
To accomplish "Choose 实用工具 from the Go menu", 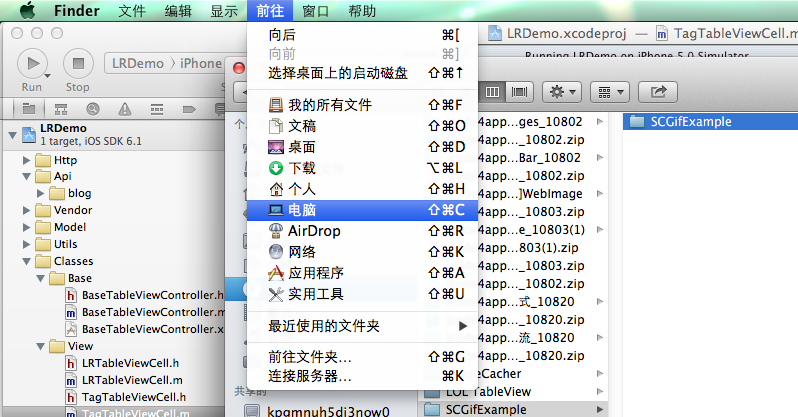I will point(362,294).
